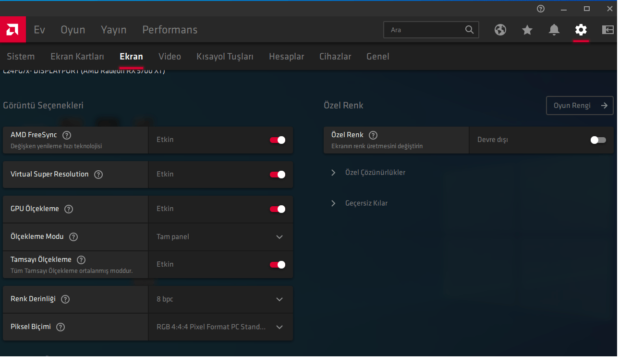619x364 pixels.
Task: Go to the Cihazlar tab
Action: pyautogui.click(x=335, y=57)
